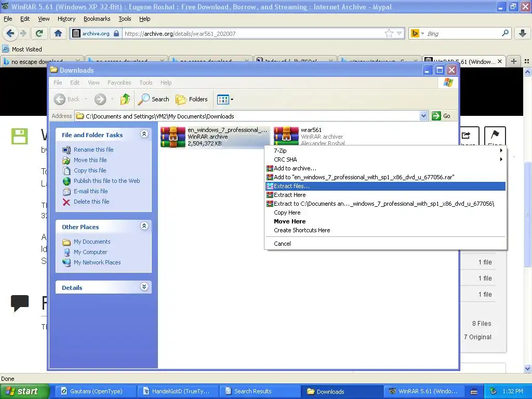The width and height of the screenshot is (532, 399).
Task: Switch to the 'no escape download' first tab
Action: click(37, 61)
